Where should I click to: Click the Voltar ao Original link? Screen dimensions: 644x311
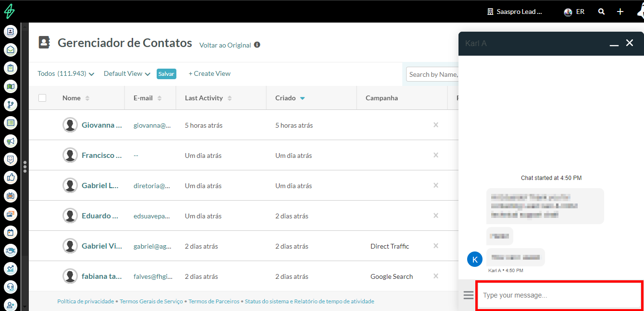pos(225,45)
